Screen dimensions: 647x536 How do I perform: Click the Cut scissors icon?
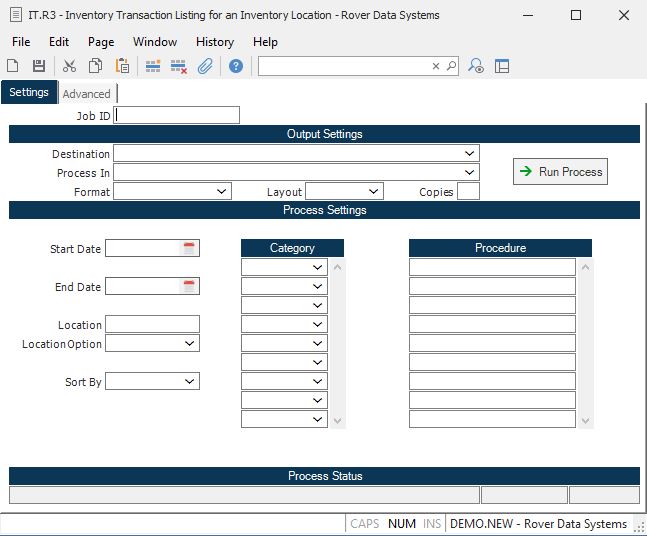(69, 66)
